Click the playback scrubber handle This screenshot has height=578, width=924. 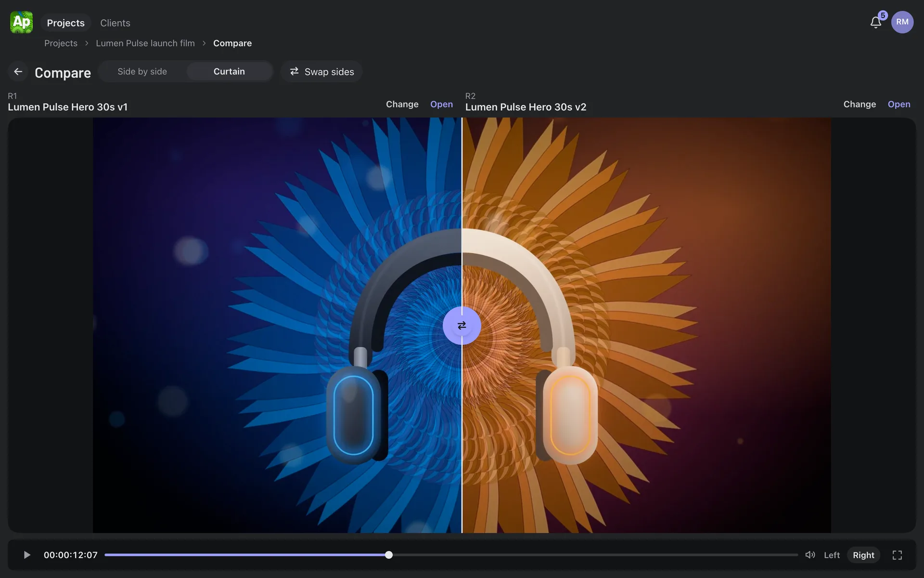[389, 555]
